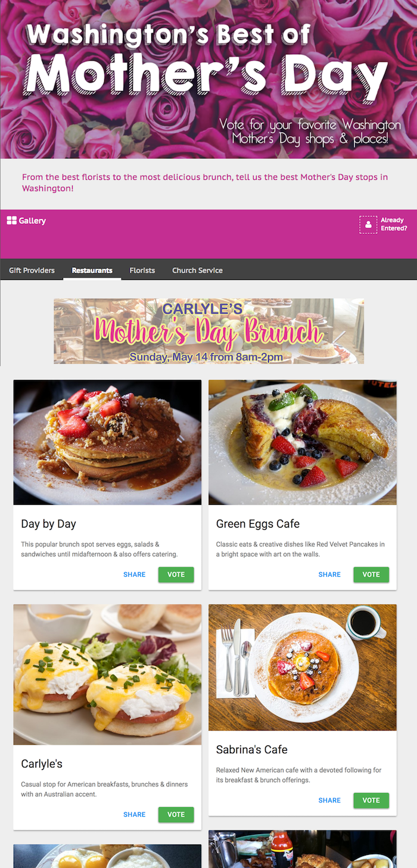Viewport: 417px width, 868px height.
Task: Share the Carlyle's entry
Action: point(135,814)
